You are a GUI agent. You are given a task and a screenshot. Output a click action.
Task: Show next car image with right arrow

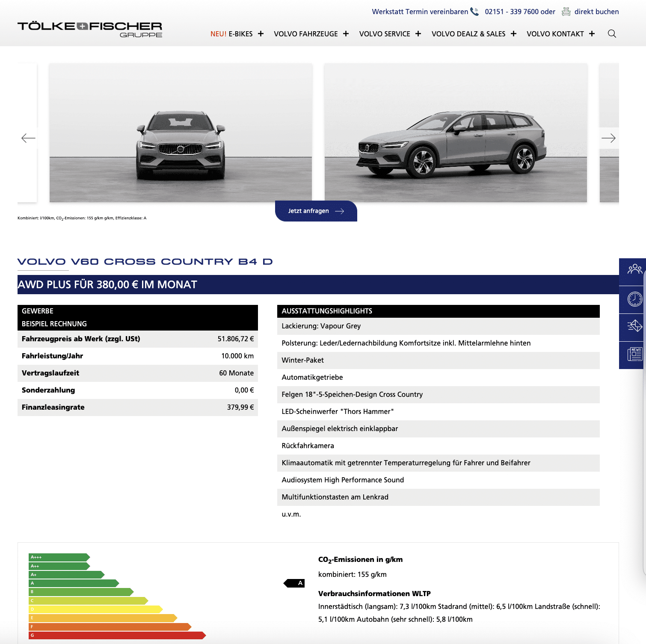tap(608, 138)
